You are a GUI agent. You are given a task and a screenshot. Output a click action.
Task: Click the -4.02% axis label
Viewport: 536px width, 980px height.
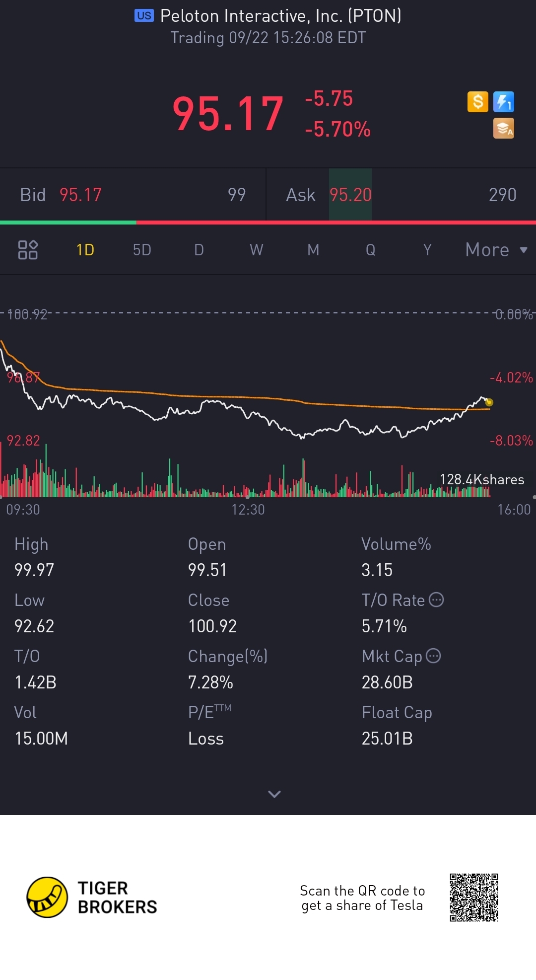511,377
